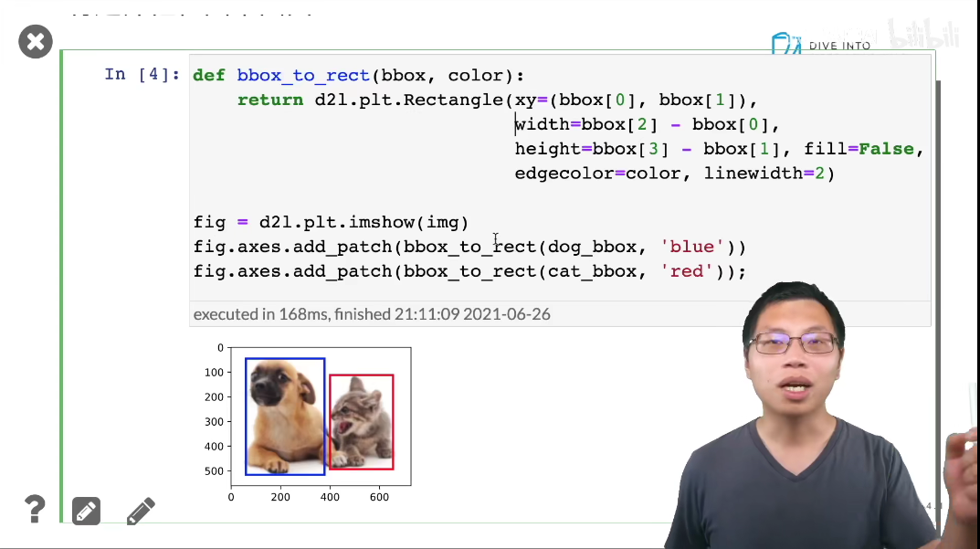Click the In [4] cell prompt

point(142,74)
